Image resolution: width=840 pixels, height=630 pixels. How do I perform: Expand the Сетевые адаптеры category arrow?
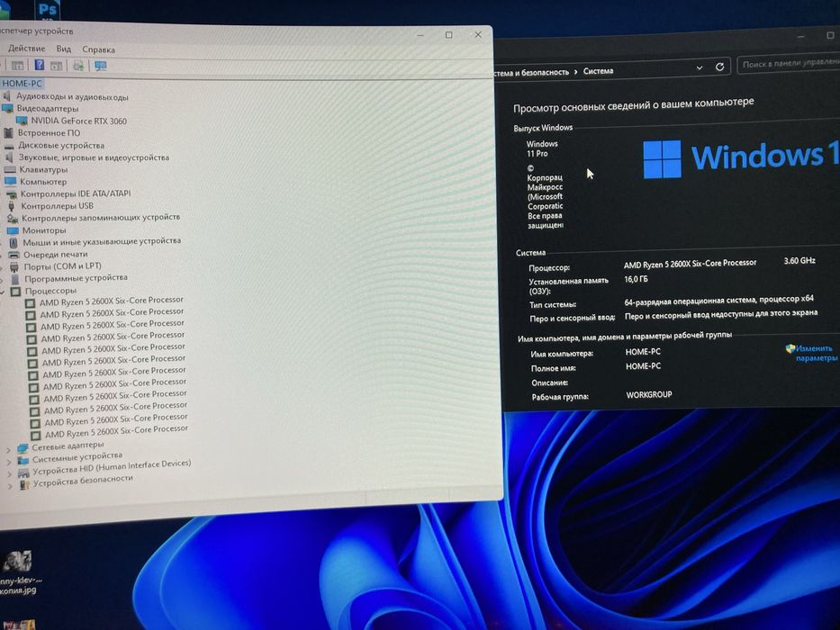click(8, 449)
